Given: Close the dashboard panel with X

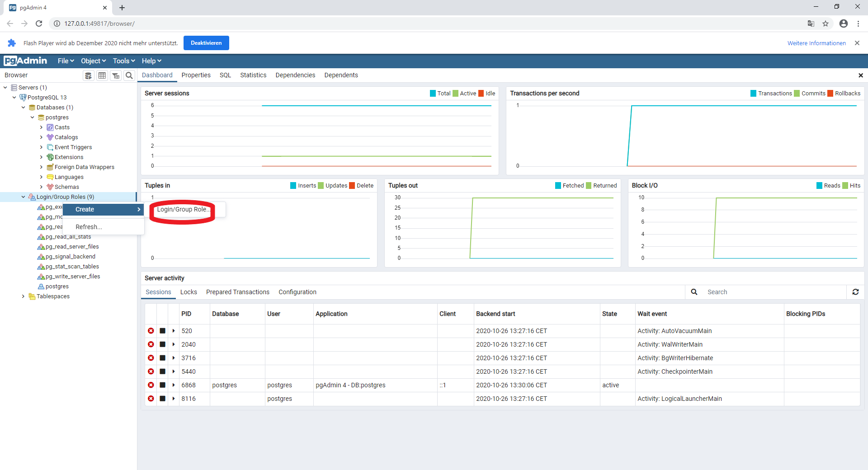Looking at the screenshot, I should coord(861,75).
